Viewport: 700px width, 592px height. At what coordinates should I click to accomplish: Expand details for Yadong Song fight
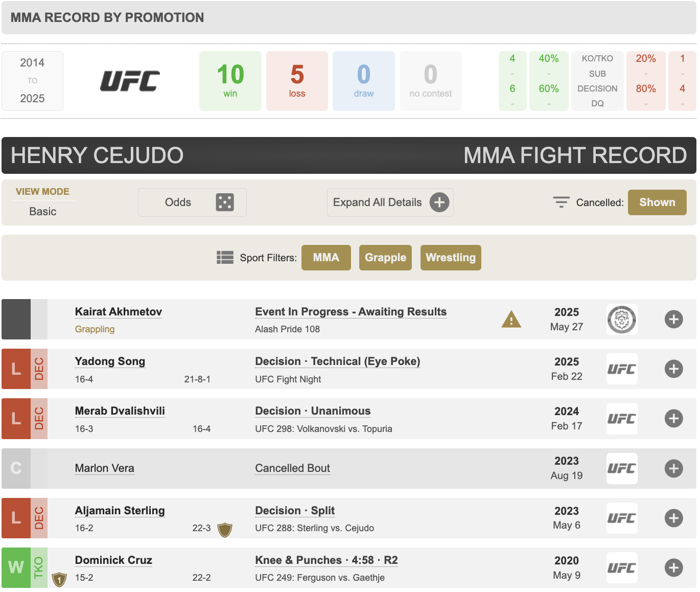(674, 369)
